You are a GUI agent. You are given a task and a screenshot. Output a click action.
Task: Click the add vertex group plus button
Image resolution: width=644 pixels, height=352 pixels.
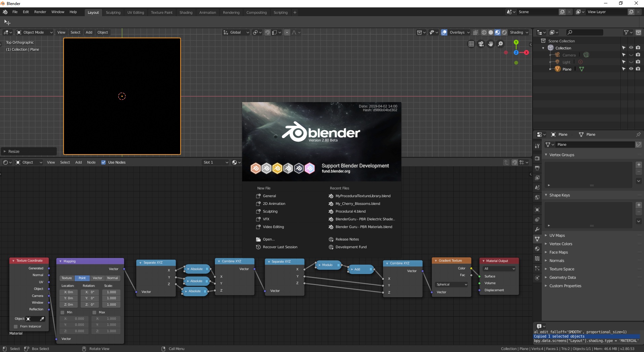pyautogui.click(x=639, y=165)
